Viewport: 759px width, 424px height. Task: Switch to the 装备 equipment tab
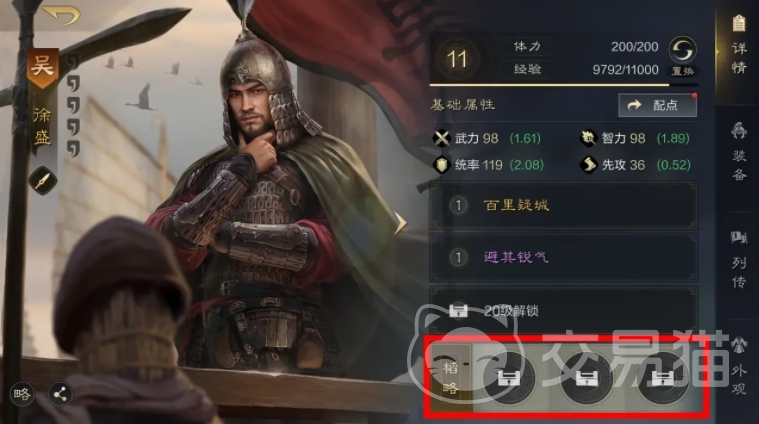[738, 152]
